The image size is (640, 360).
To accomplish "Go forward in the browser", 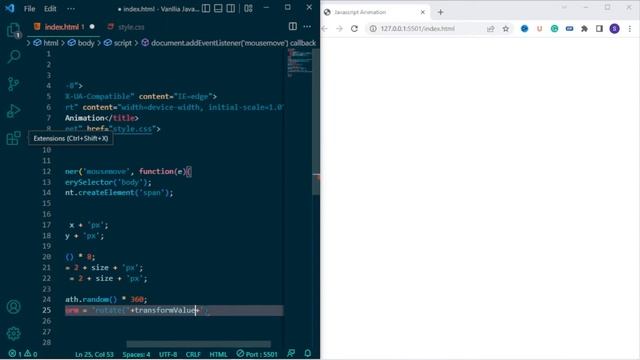I will 339,29.
